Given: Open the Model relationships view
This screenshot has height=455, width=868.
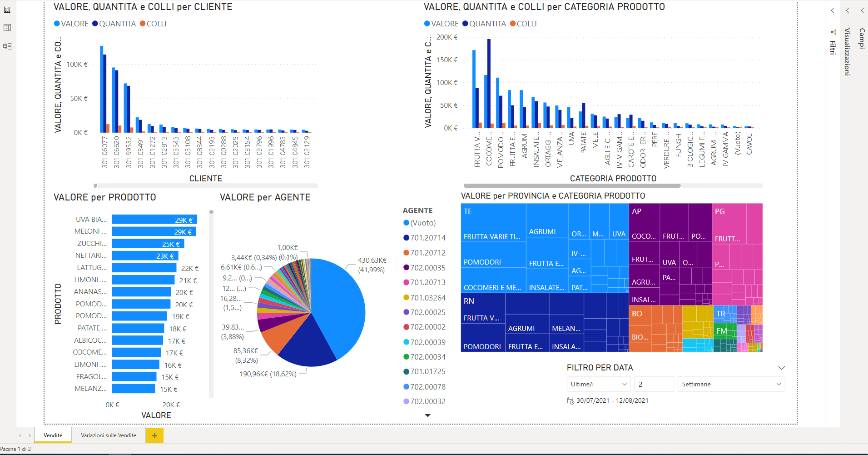Looking at the screenshot, I should pyautogui.click(x=7, y=46).
